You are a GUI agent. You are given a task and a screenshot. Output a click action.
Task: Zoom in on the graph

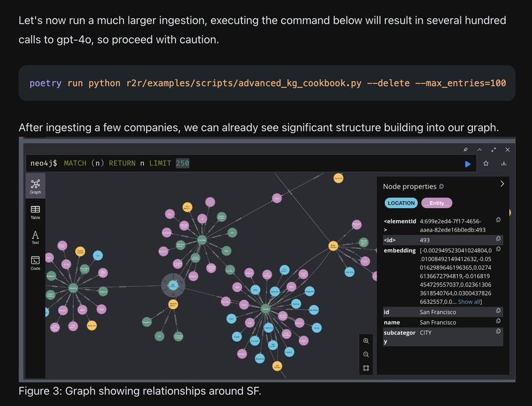(x=366, y=341)
